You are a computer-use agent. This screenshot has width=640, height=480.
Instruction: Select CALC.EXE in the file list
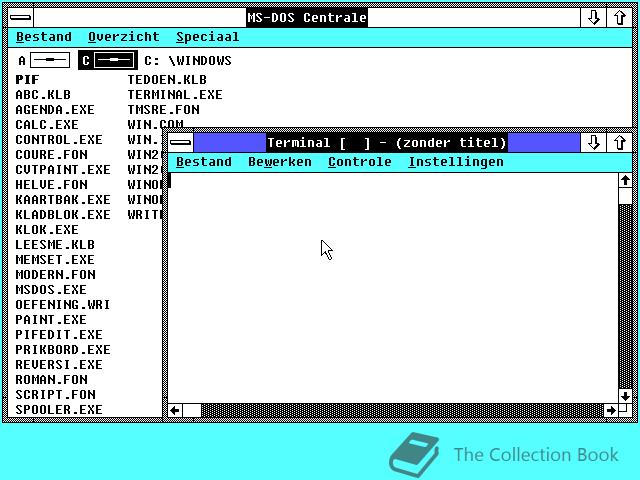(x=47, y=125)
